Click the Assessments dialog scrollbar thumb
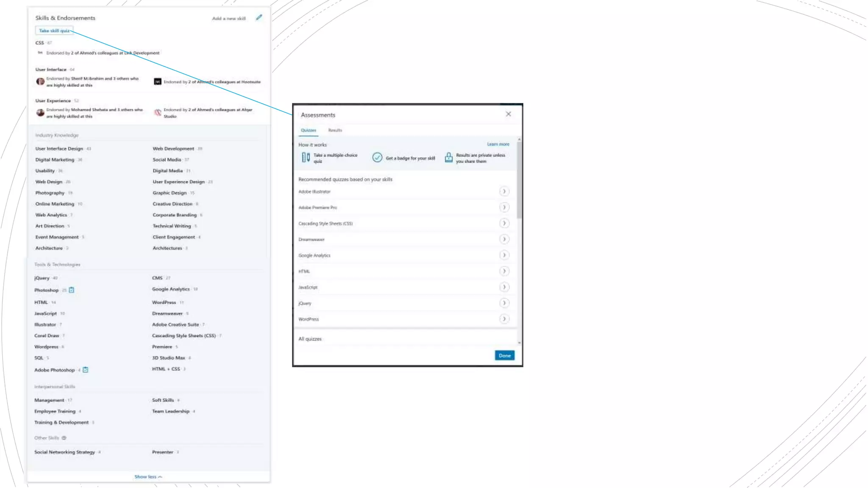Image resolution: width=868 pixels, height=488 pixels. [519, 180]
